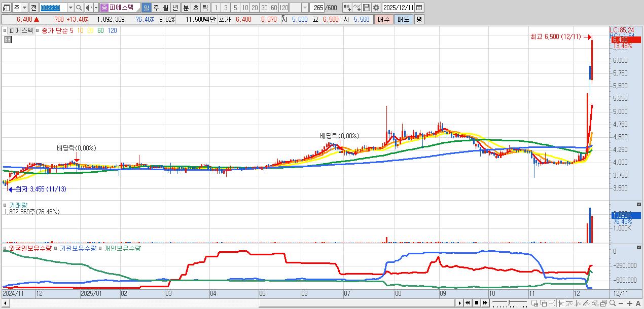Viewport: 644px width, 309px height.
Task: Click the crosshair cursor icon in bottom toolbar
Action: pyautogui.click(x=561, y=303)
